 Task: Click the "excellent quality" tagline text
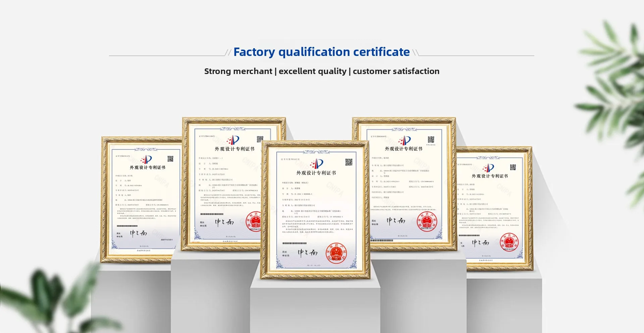(x=313, y=71)
